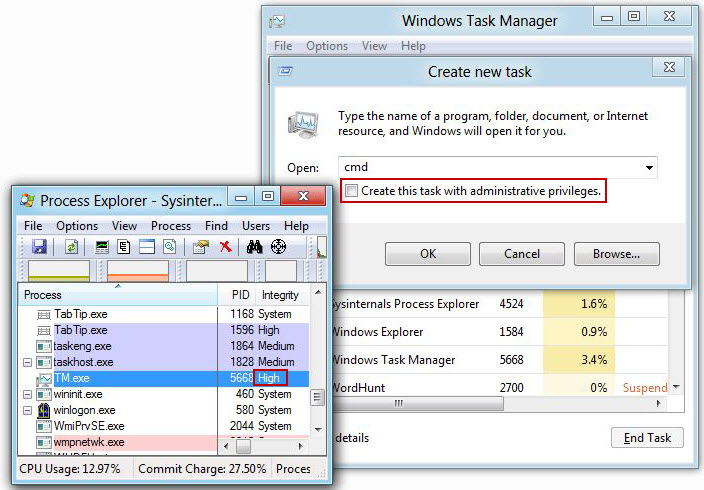Open the Properties icon in Process Explorer toolbar

201,247
